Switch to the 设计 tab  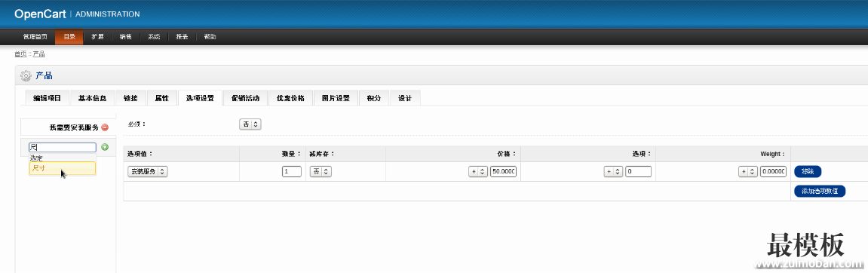click(405, 98)
